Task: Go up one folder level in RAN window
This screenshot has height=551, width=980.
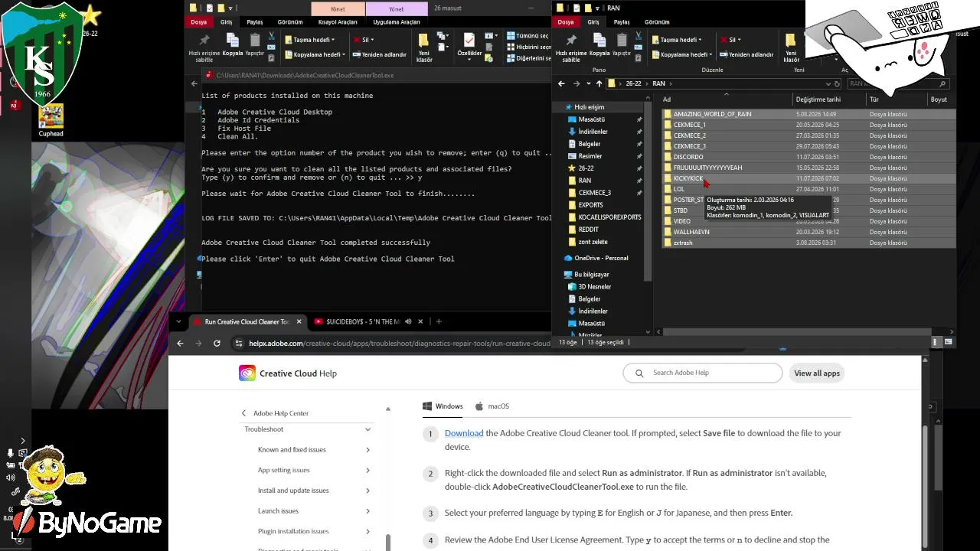Action: [x=599, y=83]
